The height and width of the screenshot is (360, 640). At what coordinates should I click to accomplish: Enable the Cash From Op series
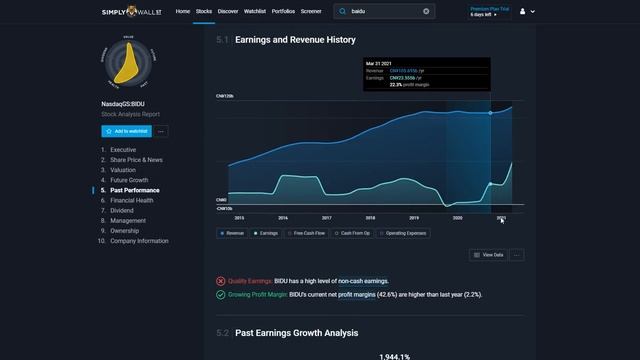[x=352, y=233]
